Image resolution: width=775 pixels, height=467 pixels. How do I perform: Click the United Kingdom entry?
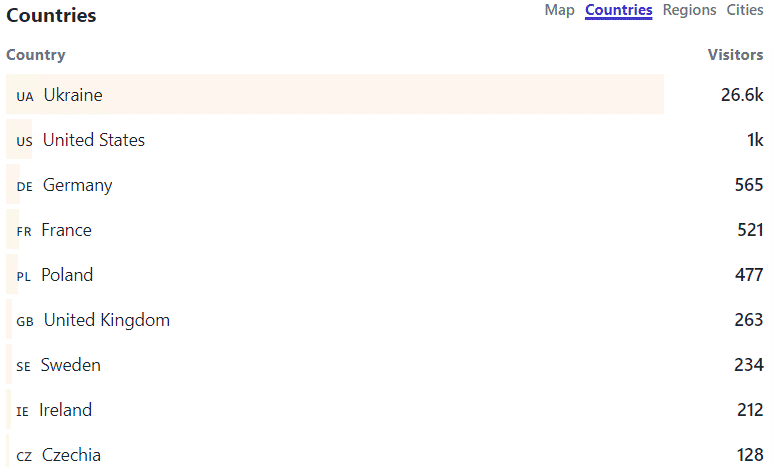(x=385, y=319)
